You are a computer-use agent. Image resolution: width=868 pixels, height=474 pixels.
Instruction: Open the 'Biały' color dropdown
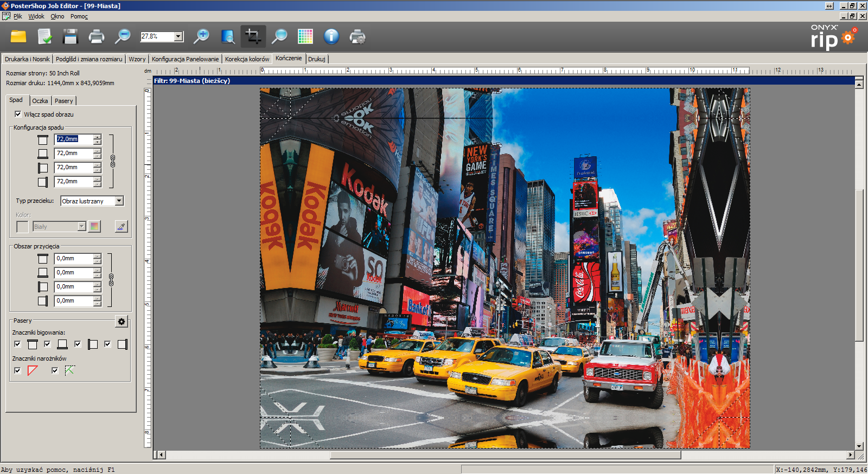click(x=81, y=226)
